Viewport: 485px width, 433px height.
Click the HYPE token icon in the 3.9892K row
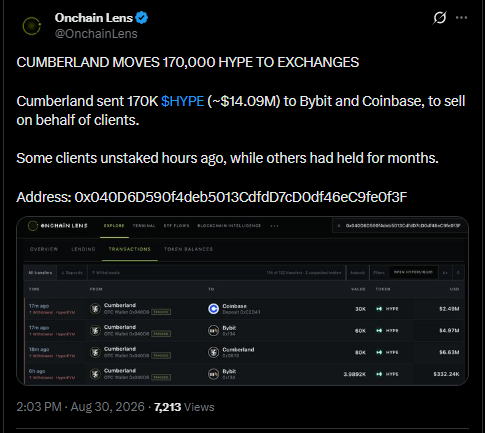coord(379,374)
